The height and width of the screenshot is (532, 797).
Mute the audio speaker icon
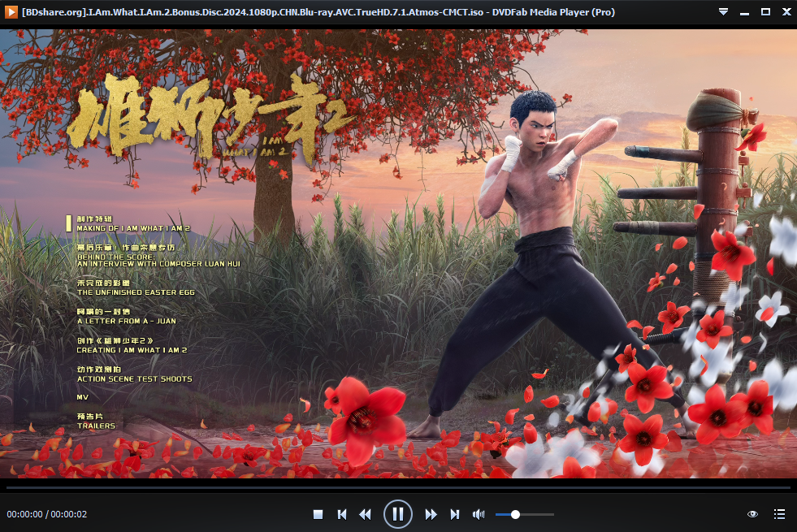[479, 514]
